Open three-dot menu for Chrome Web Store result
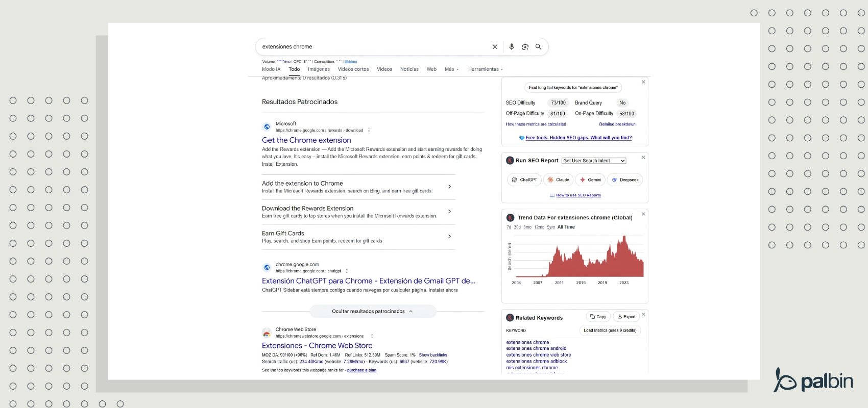This screenshot has height=408, width=868. 372,336
